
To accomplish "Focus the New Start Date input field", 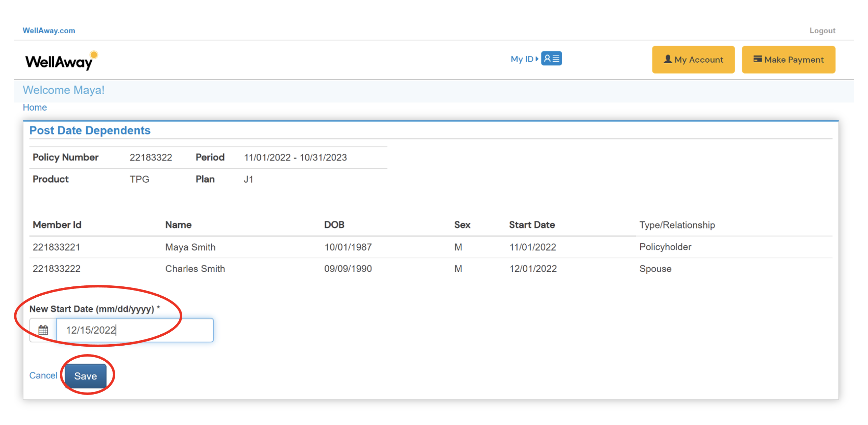I will [x=135, y=330].
